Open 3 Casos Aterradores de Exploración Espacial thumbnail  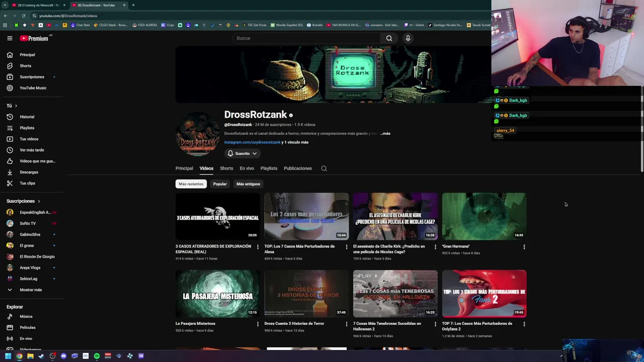(217, 216)
